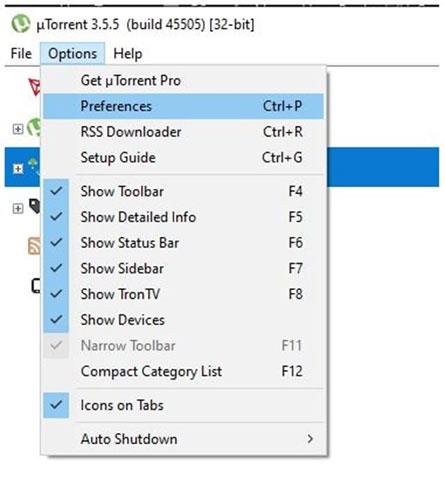
Task: Expand the highlighted sidebar tree node
Action: point(18,169)
